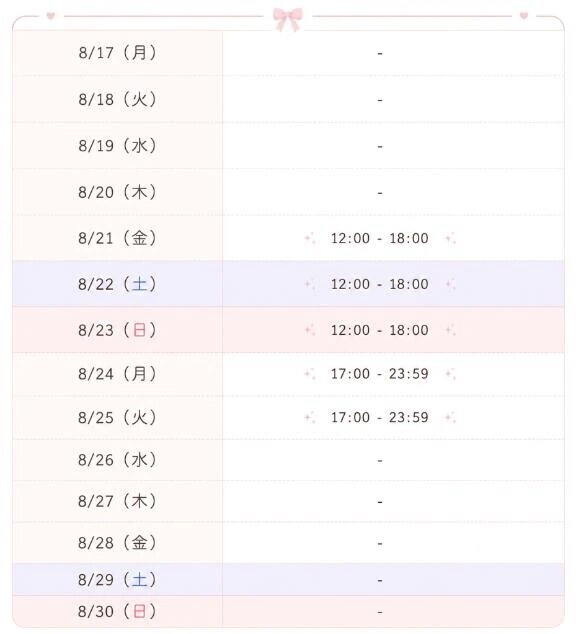Click the left heart decoration on header

click(51, 16)
